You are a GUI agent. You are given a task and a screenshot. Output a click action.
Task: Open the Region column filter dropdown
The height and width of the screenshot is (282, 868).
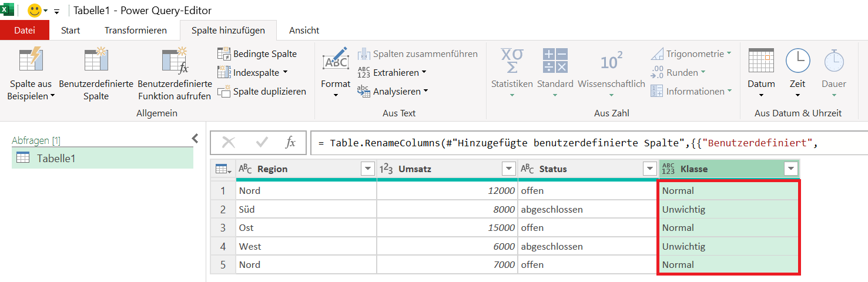tap(368, 169)
